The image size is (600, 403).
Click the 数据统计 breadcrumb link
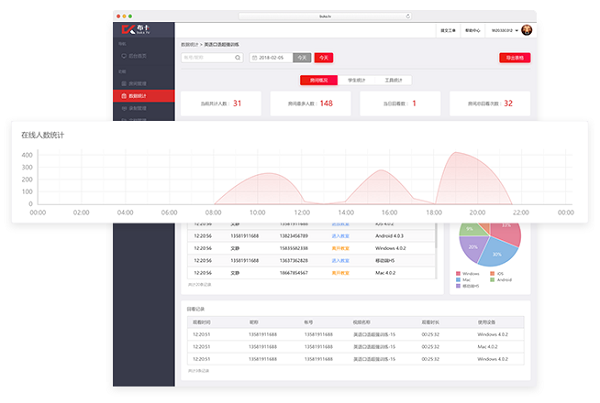(189, 45)
